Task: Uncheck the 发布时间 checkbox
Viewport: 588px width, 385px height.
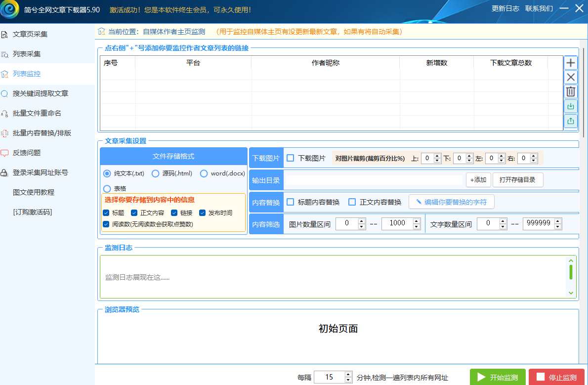Action: point(203,213)
